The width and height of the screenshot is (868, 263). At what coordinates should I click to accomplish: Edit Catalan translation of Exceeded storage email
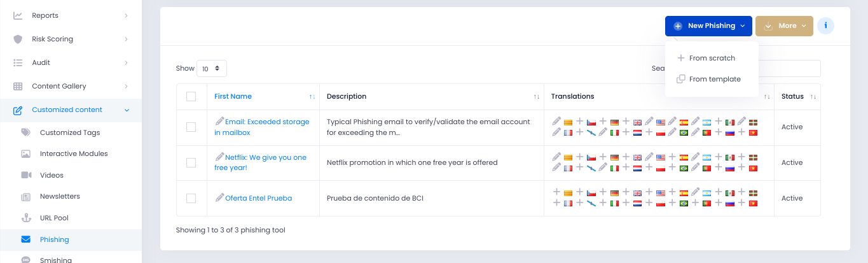(556, 121)
